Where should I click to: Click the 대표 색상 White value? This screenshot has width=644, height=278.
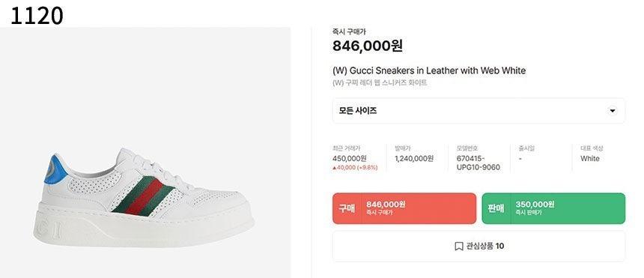[x=590, y=158]
